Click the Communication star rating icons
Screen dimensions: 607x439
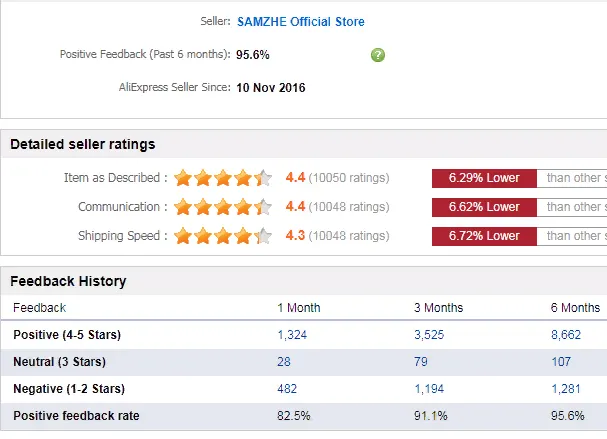point(222,207)
